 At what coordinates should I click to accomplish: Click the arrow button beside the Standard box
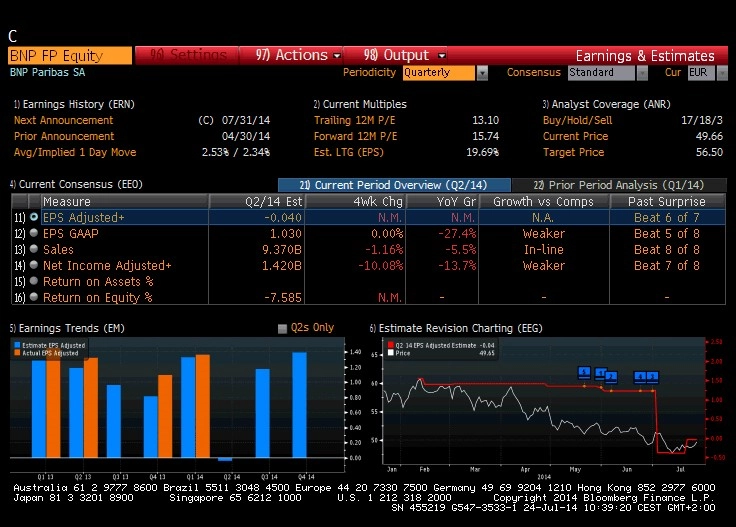coord(642,73)
